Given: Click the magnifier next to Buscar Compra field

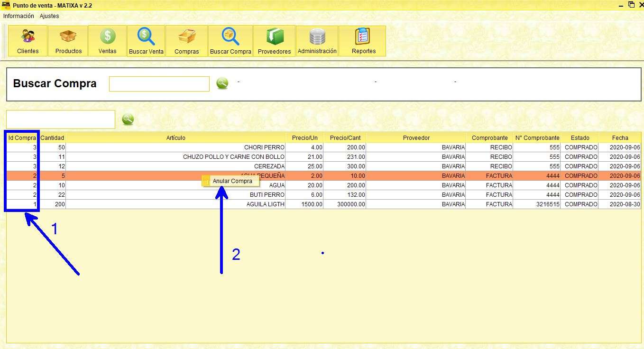Looking at the screenshot, I should 222,83.
